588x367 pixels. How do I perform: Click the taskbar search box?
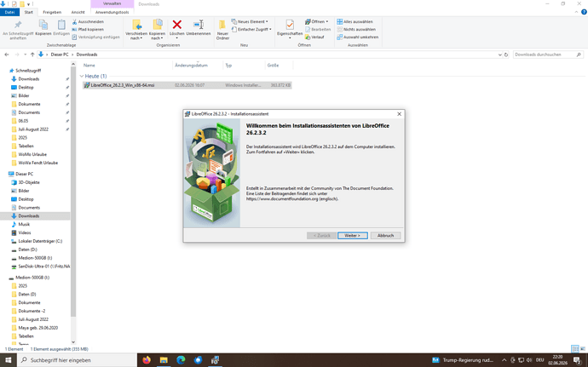click(x=78, y=360)
